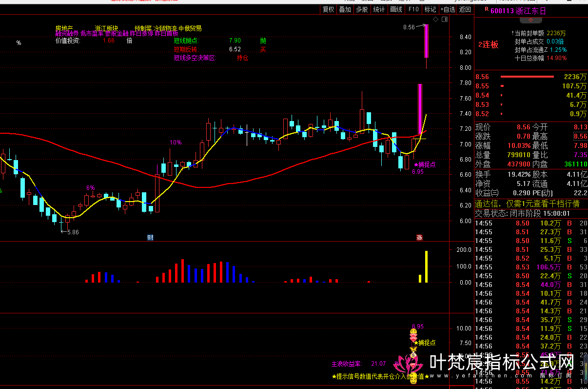Viewport: 588px width, 389px height.
Task: Click the 14:55 trade with 106.5万 volume
Action: [531, 267]
